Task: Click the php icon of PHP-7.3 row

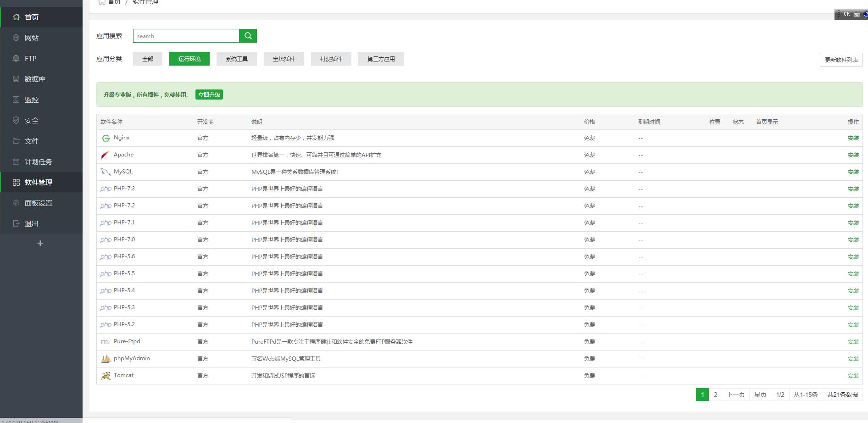Action: click(x=106, y=189)
